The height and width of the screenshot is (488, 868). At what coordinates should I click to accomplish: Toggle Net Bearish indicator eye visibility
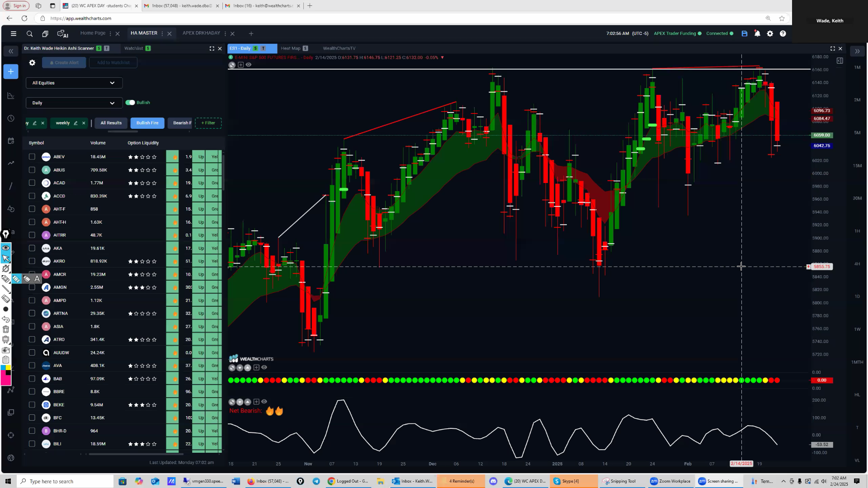(x=264, y=401)
